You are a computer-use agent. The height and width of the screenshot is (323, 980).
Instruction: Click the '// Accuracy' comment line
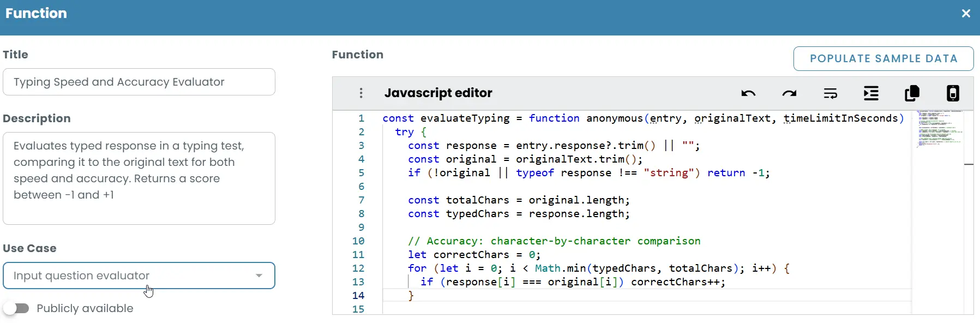(x=554, y=241)
